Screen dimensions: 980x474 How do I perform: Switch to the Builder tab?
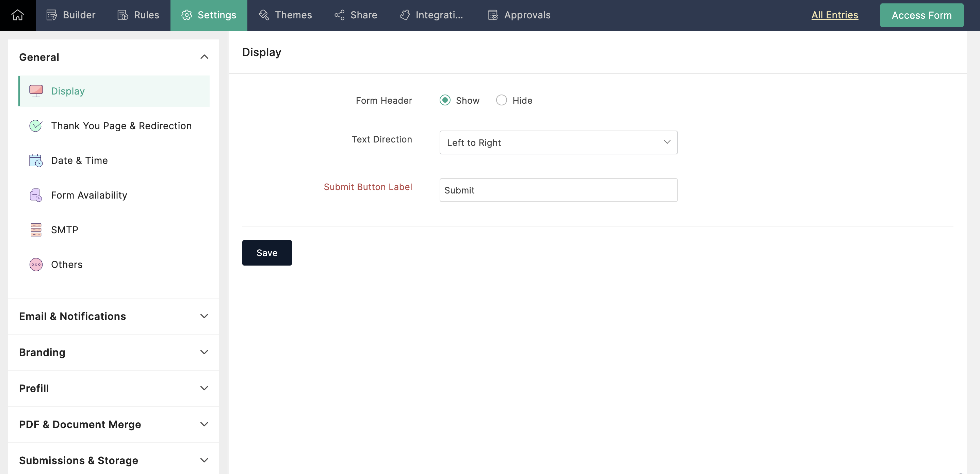pyautogui.click(x=71, y=15)
